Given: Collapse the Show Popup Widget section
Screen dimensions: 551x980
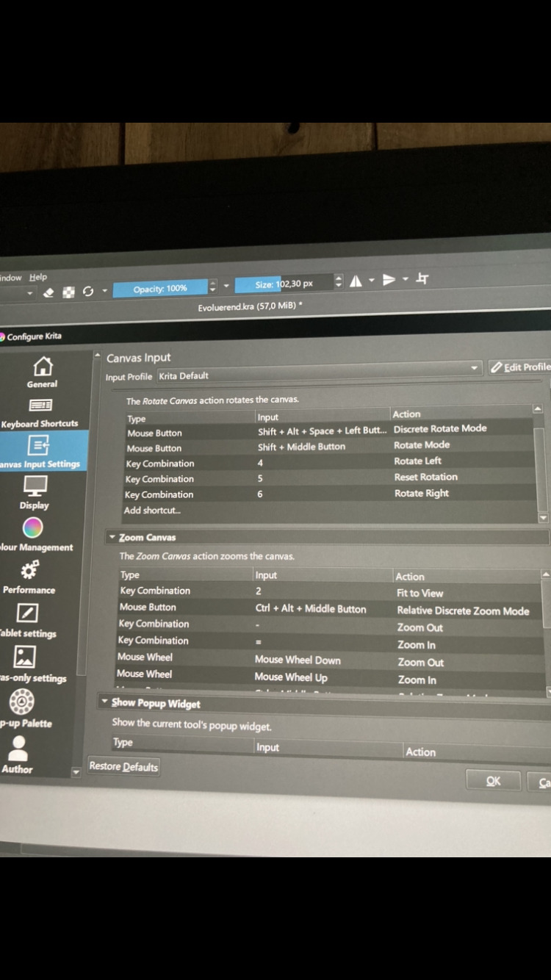Looking at the screenshot, I should 105,702.
